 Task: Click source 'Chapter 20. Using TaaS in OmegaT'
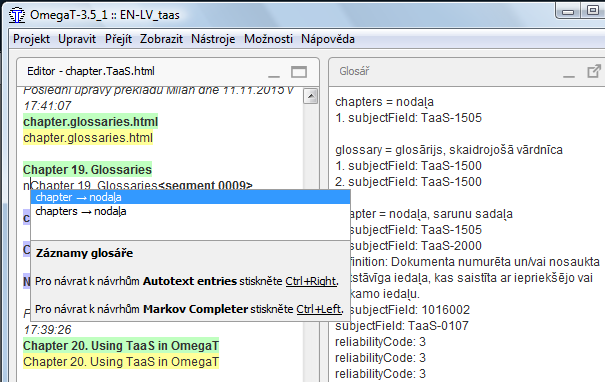pyautogui.click(x=121, y=346)
